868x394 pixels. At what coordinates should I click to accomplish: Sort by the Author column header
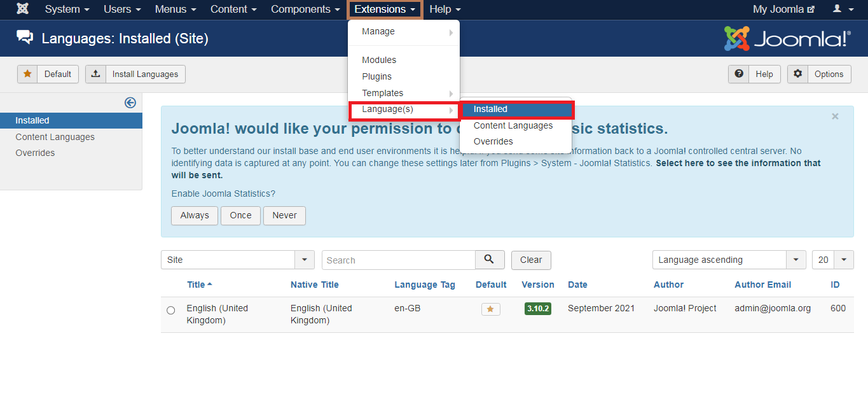(x=668, y=285)
